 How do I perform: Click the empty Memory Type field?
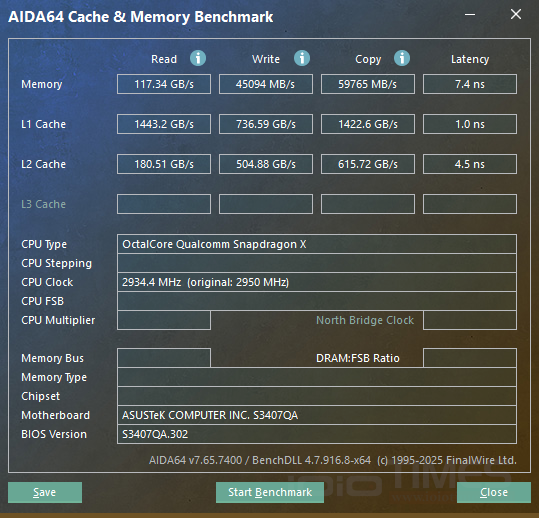pyautogui.click(x=317, y=377)
